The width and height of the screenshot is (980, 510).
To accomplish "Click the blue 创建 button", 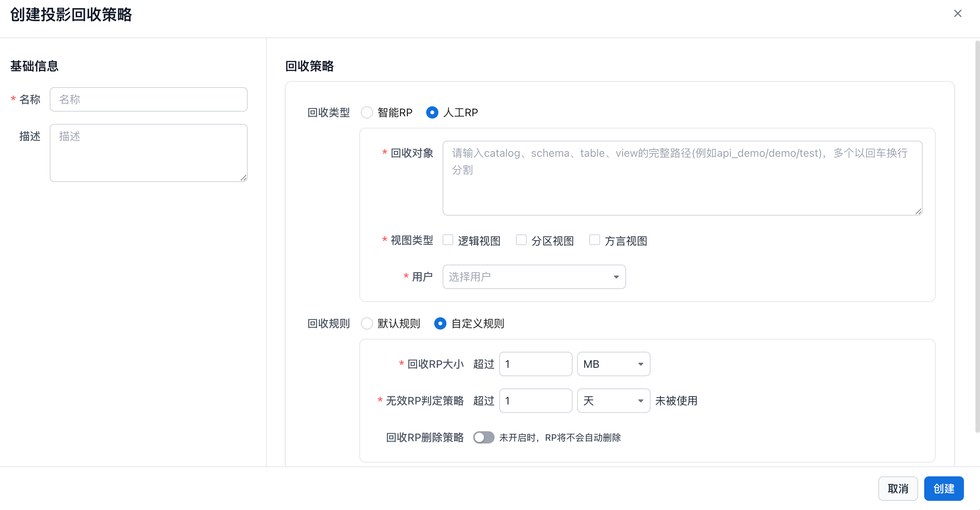I will coord(943,489).
